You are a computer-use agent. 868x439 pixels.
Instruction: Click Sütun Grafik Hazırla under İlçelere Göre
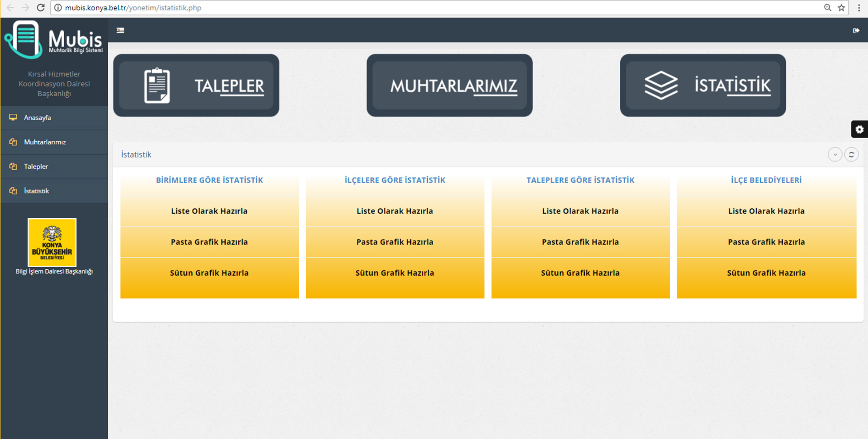(x=395, y=273)
